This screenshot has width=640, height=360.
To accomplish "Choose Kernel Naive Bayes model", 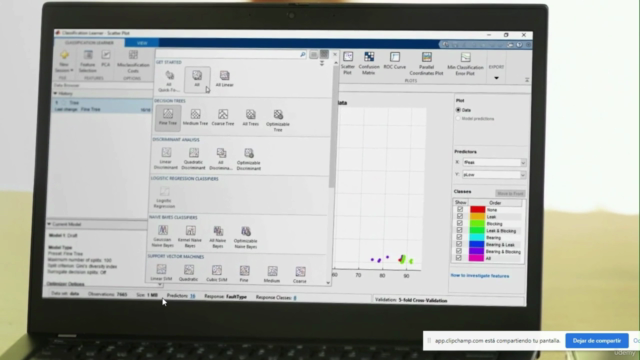I will [x=190, y=236].
